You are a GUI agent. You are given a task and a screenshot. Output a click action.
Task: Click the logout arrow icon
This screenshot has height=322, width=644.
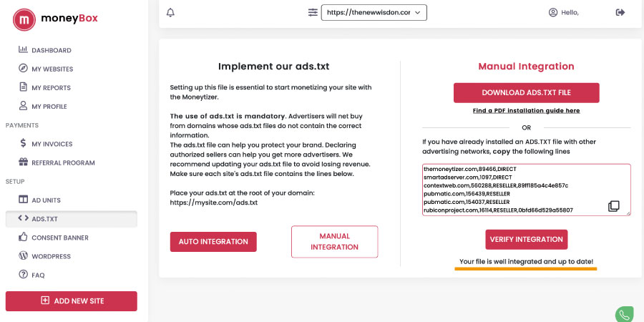(620, 12)
